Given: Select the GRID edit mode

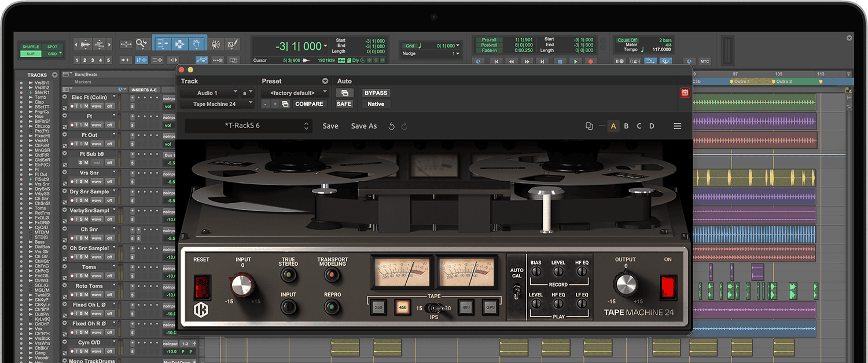Looking at the screenshot, I should pyautogui.click(x=53, y=53).
